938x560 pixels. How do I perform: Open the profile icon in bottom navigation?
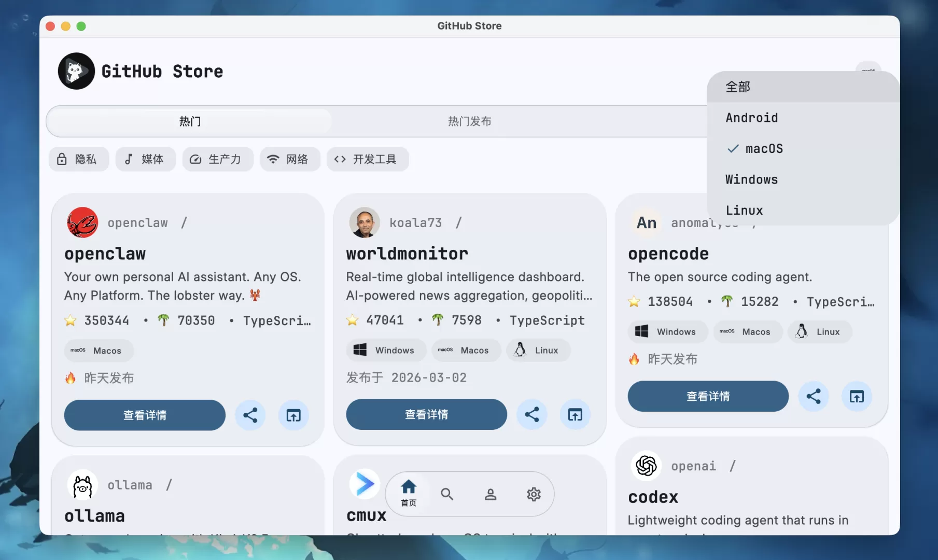click(x=490, y=494)
